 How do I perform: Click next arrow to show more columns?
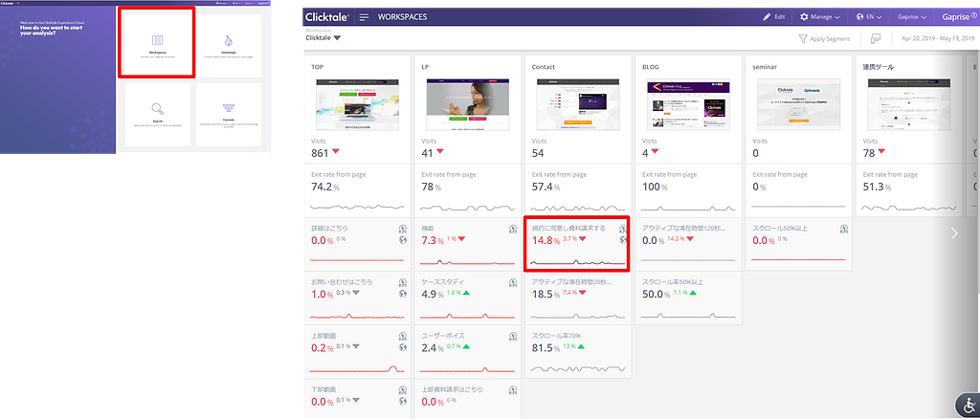tap(954, 233)
